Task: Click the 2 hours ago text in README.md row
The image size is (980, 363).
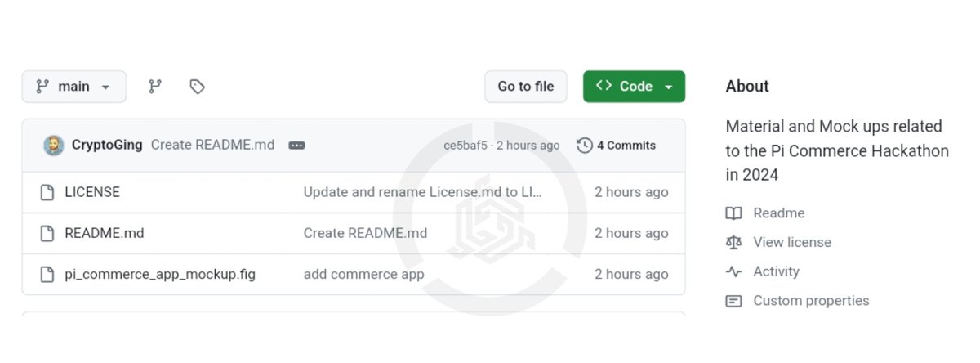Action: pos(631,233)
